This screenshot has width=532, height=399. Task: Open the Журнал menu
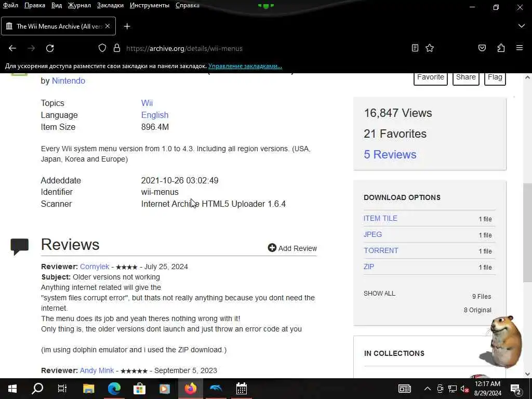pos(79,5)
